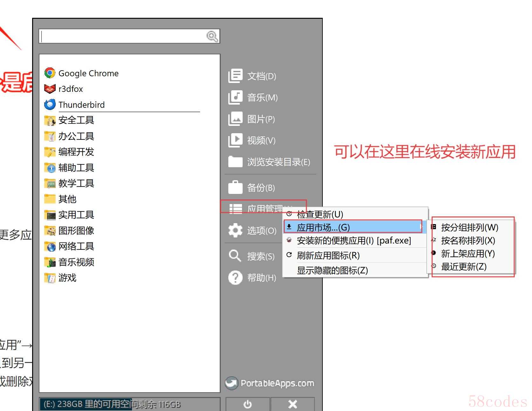Open the 教学工具 folder icon
Screen dimensions: 532x411
[x=50, y=183]
